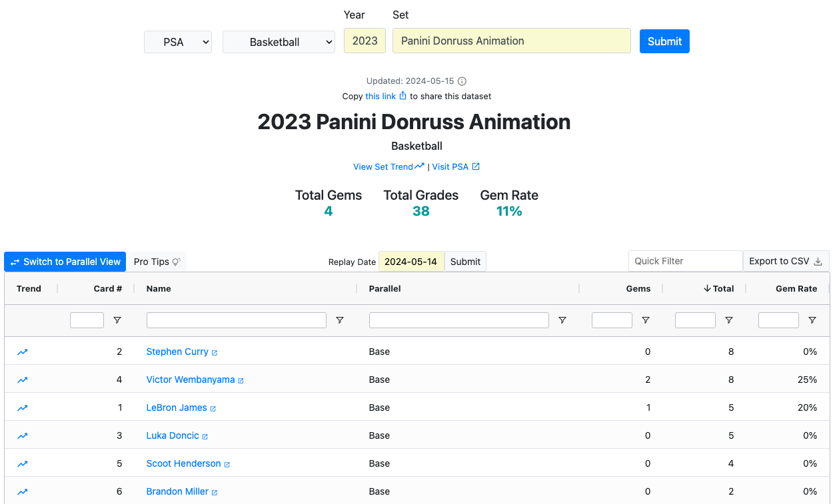Click external link icon next to LeBron James

(213, 408)
